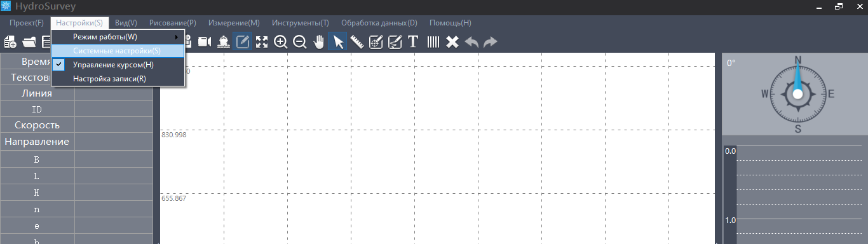
Task: Select the arrow pointer tool
Action: pyautogui.click(x=338, y=42)
